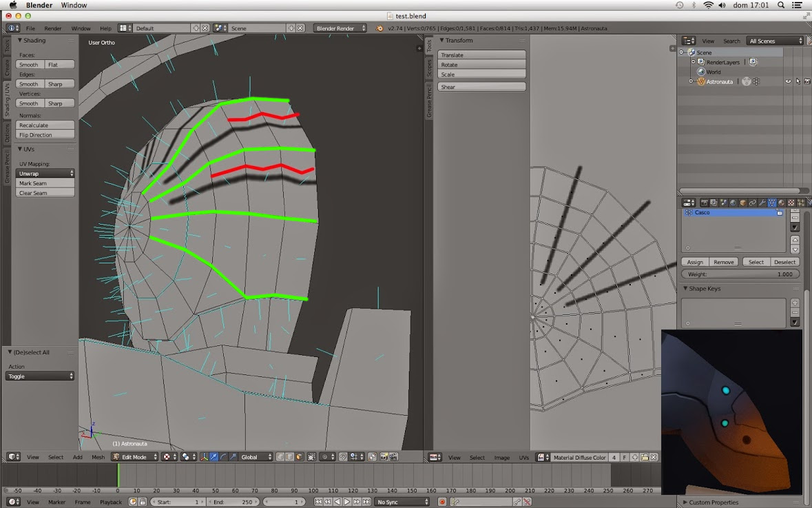
Task: Toggle the timeline preview range lock icon
Action: pyautogui.click(x=143, y=502)
